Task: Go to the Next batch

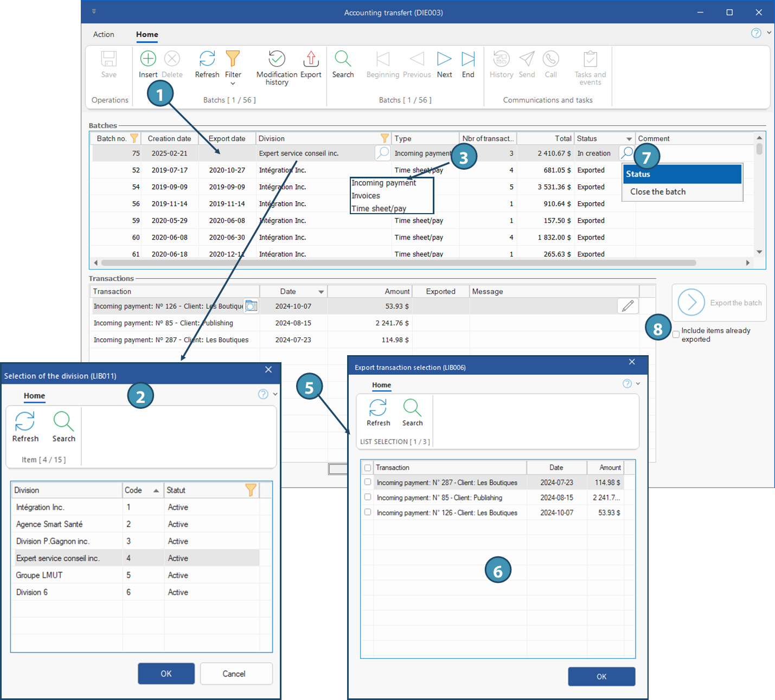Action: click(444, 59)
